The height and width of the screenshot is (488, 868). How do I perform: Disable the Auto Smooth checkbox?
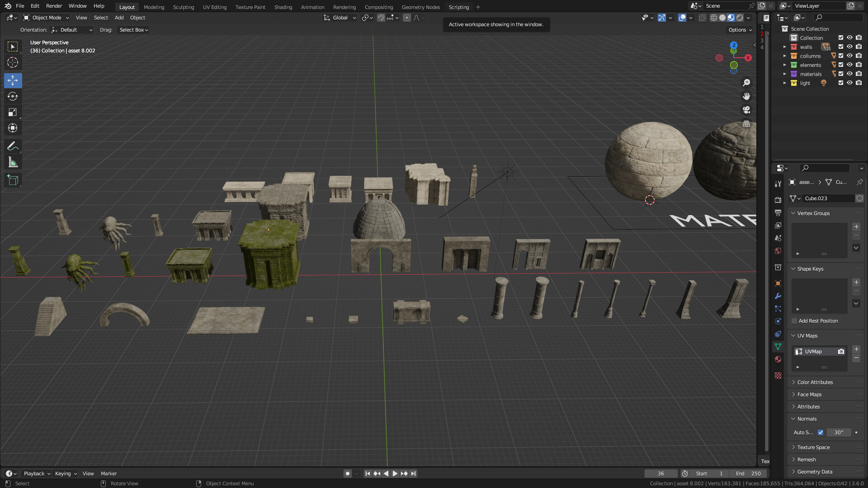821,432
